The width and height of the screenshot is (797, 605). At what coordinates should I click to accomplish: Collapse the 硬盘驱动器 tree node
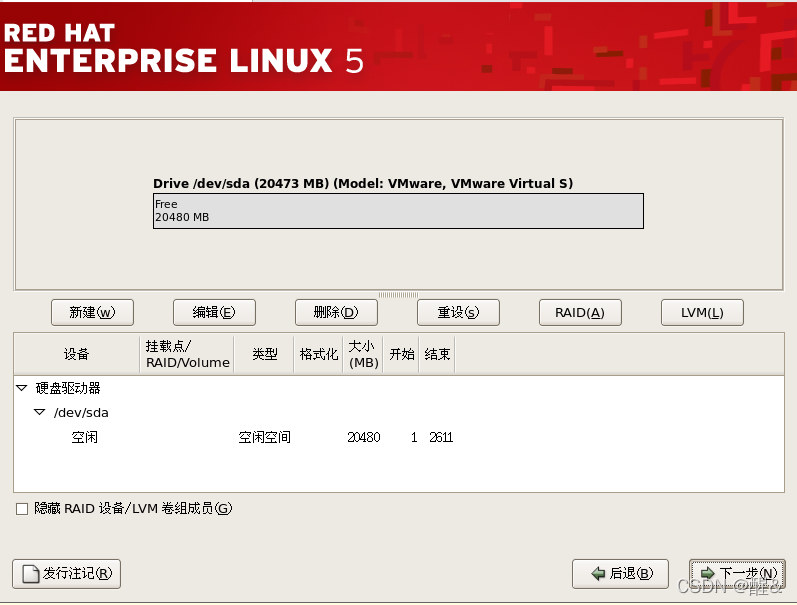tap(21, 388)
